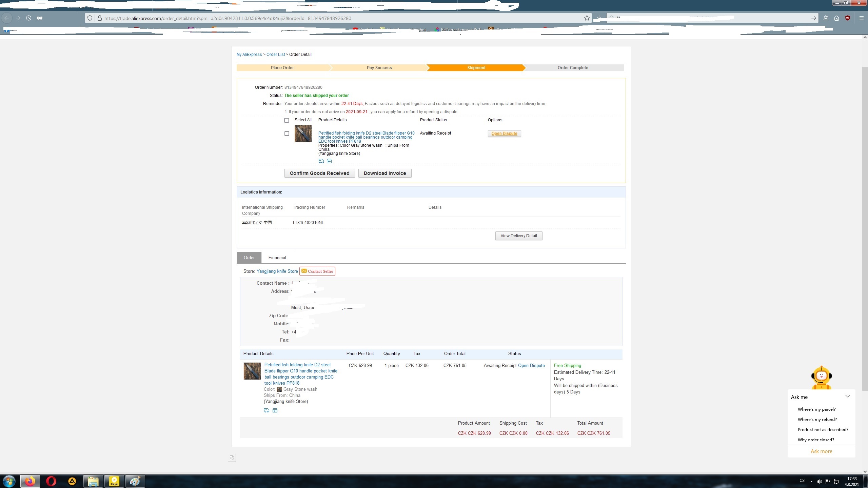This screenshot has height=488, width=868.
Task: Open the knife product thumbnail image
Action: [x=303, y=134]
